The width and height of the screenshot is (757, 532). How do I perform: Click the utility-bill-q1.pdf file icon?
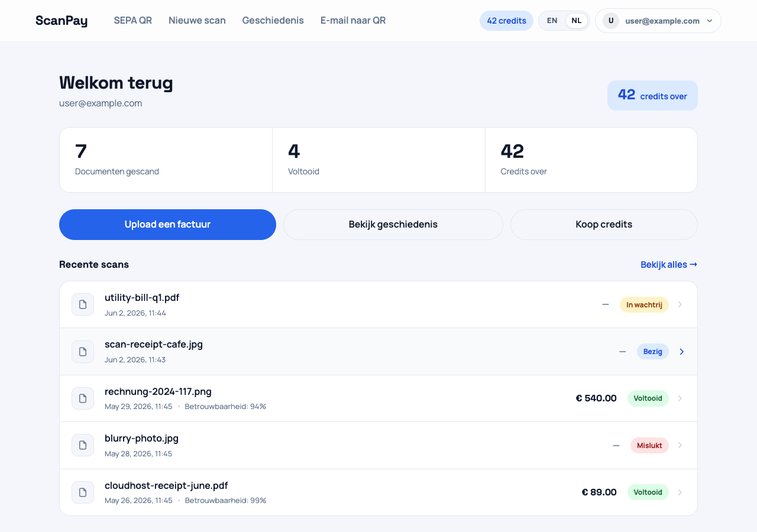point(83,304)
